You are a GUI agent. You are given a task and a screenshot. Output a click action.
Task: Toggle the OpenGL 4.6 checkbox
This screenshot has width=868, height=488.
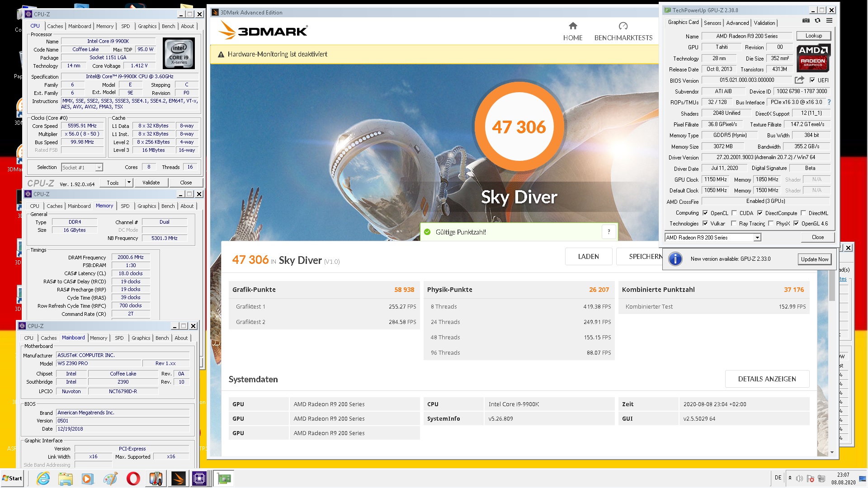click(x=796, y=224)
